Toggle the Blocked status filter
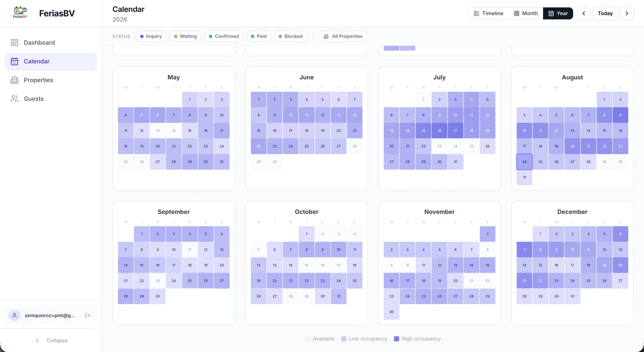 point(291,36)
